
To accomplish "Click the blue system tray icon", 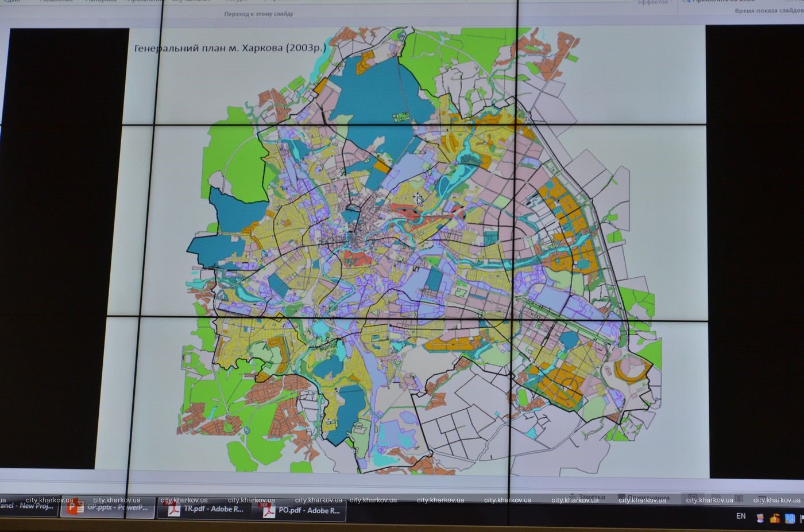I will coord(790,518).
